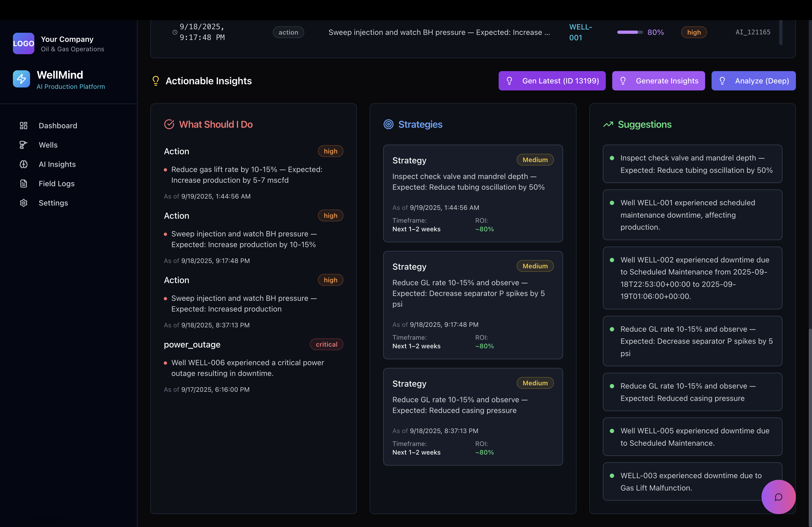Click the Medium badge on the first Strategy
Screen dimensions: 812x527
(x=535, y=160)
